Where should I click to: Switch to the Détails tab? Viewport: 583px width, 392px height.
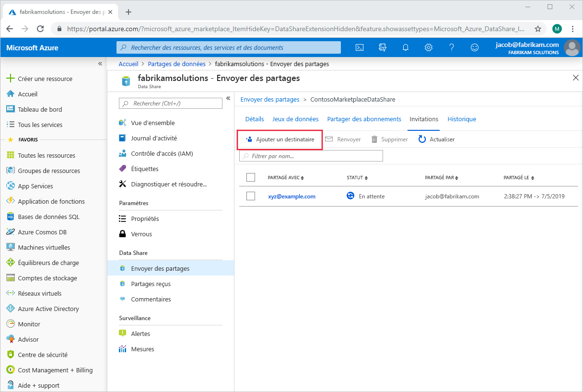point(254,119)
